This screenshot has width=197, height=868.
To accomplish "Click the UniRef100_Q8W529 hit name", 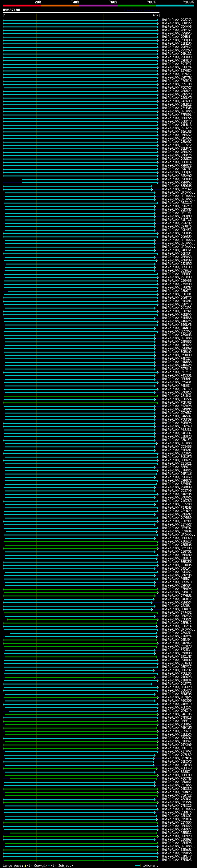I will [177, 91].
